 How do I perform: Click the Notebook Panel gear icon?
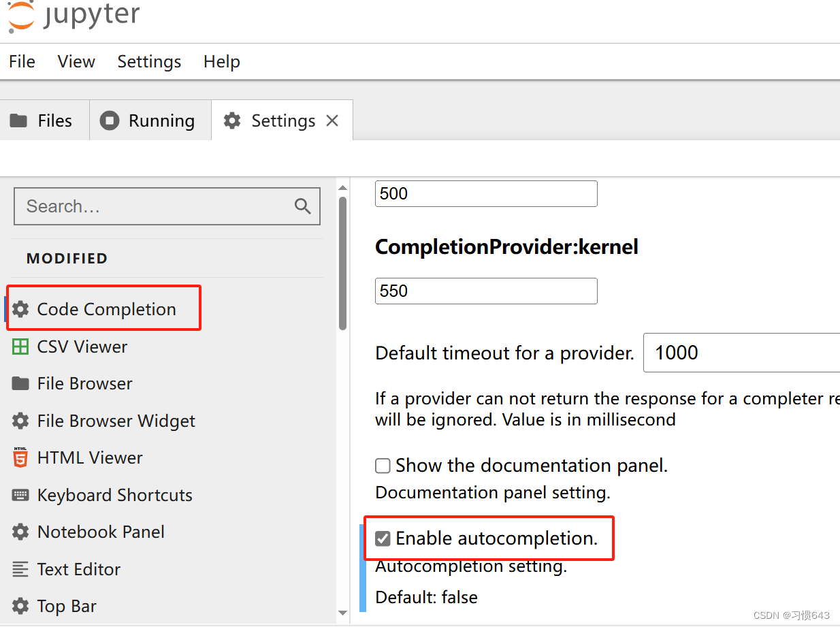(x=20, y=532)
